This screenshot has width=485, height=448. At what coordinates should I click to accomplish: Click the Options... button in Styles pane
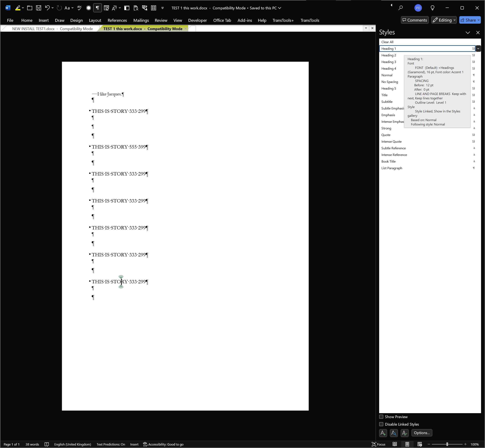tap(421, 433)
